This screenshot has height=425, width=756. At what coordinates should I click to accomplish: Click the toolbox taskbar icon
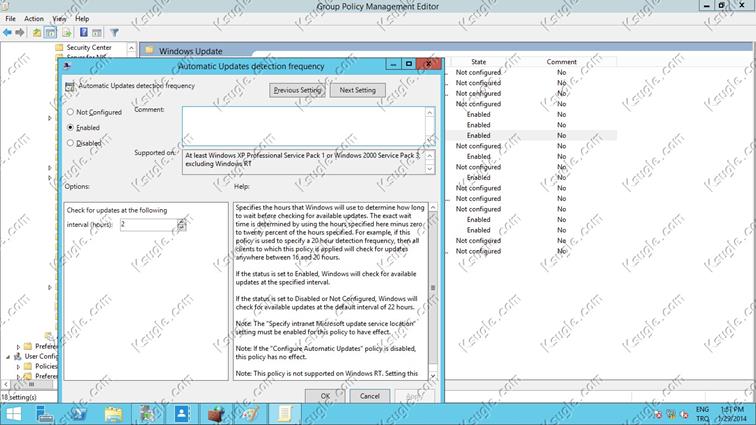point(216,414)
